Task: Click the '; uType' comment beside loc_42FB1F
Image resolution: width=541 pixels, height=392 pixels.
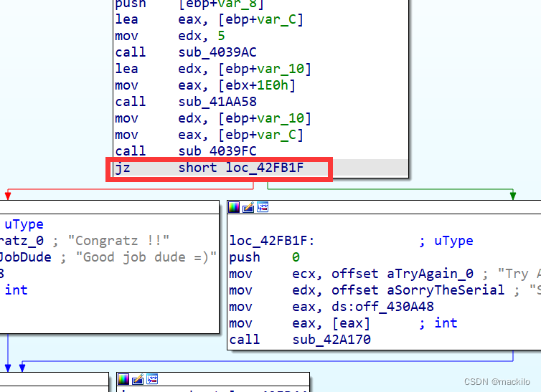Action: (x=446, y=241)
